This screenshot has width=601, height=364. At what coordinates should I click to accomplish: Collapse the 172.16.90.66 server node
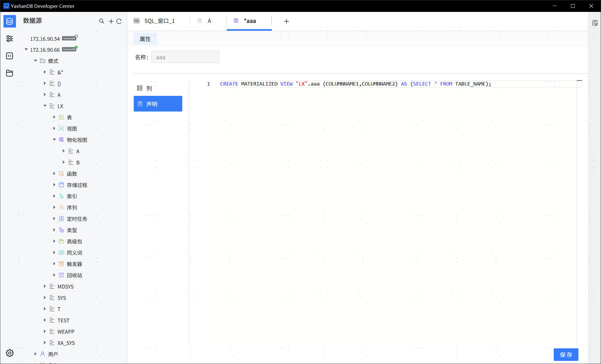tap(26, 49)
